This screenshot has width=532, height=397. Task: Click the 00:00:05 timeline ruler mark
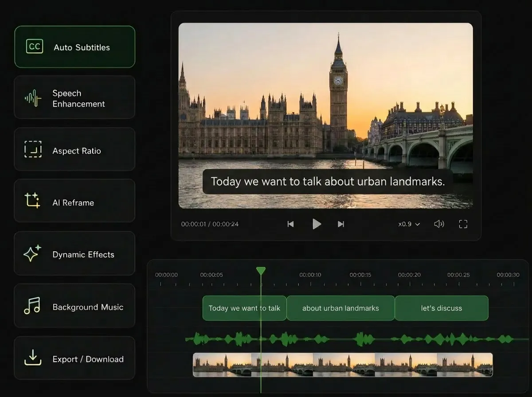[211, 275]
